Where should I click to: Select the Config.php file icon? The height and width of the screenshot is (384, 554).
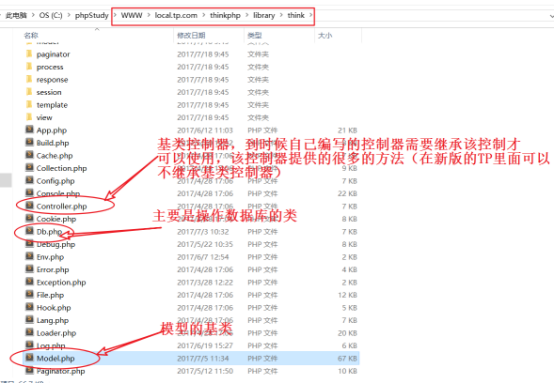(x=30, y=181)
